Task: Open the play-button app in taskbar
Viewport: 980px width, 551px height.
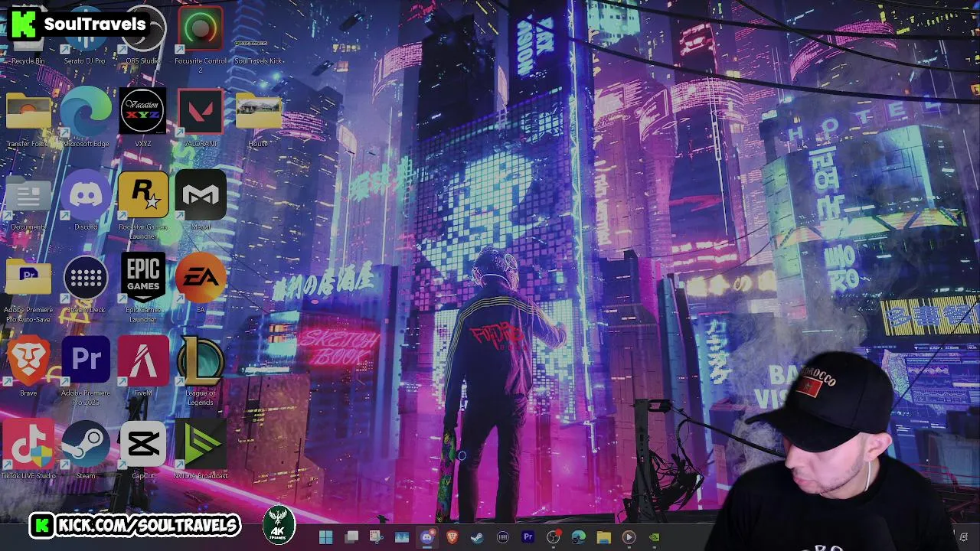Action: pos(629,537)
